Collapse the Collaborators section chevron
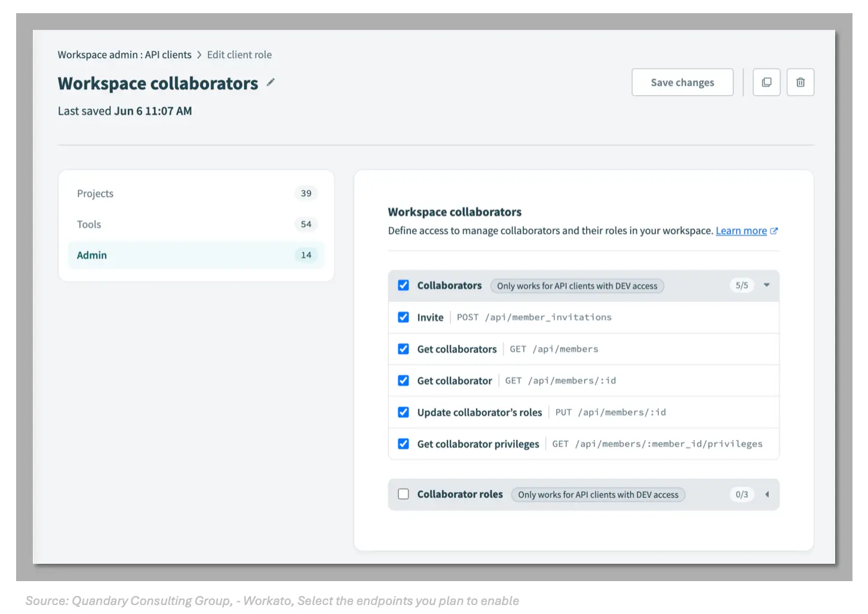This screenshot has height=614, width=868. pos(766,285)
